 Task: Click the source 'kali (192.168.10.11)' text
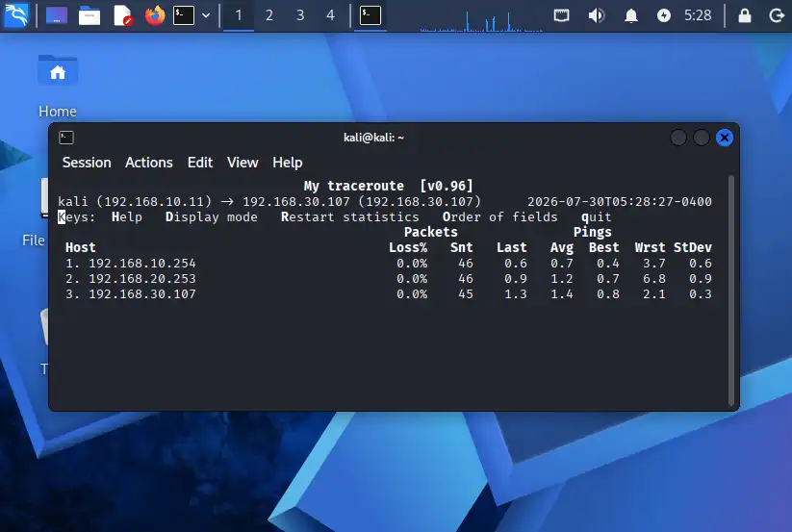click(x=135, y=202)
